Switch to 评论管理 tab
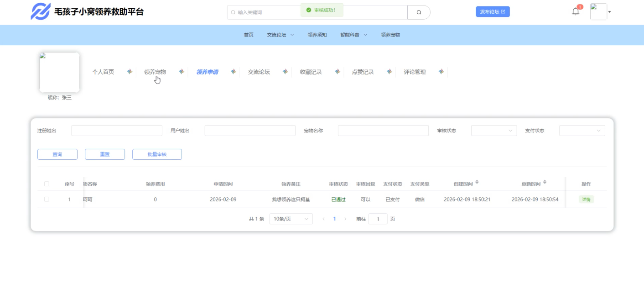 (x=415, y=72)
